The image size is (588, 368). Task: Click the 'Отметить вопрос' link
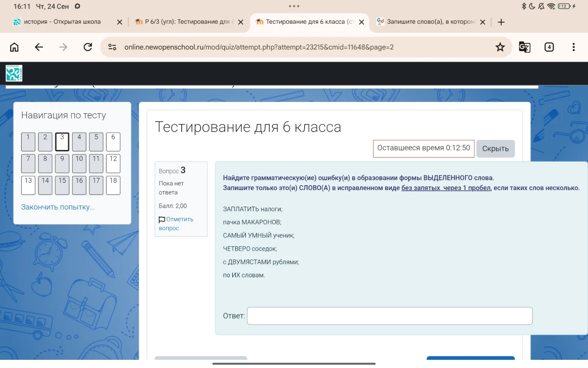176,223
